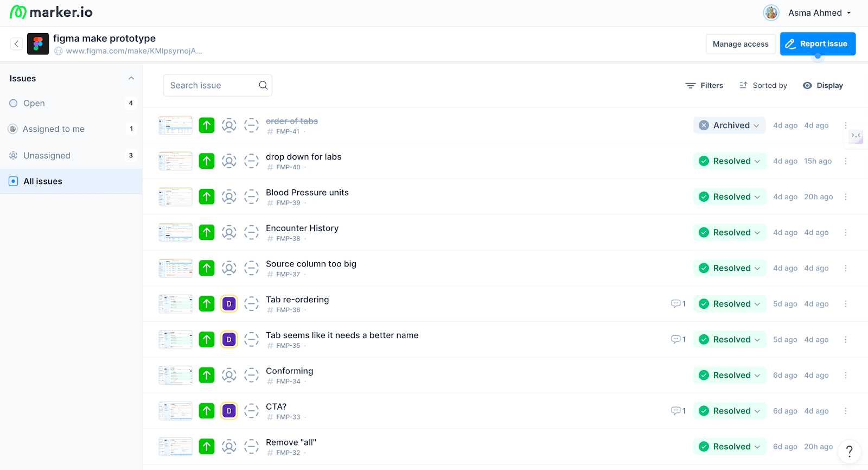This screenshot has height=470, width=868.
Task: Click assignee icon for order of tabs
Action: (229, 125)
